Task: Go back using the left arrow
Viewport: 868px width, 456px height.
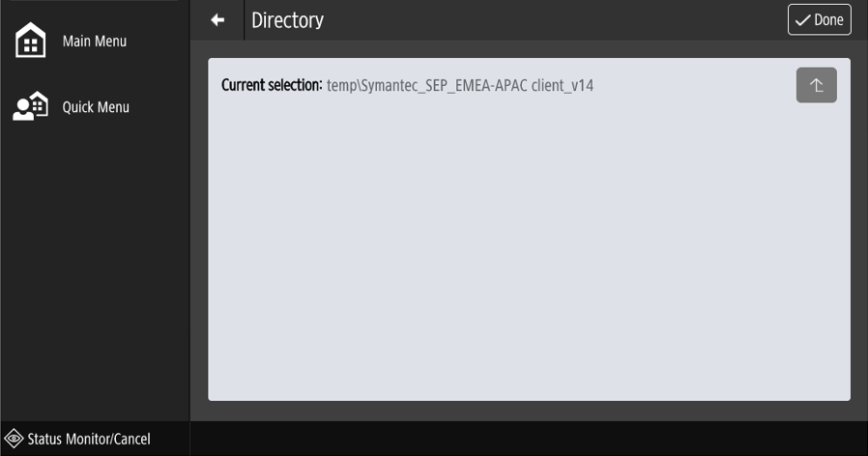Action: pyautogui.click(x=217, y=20)
